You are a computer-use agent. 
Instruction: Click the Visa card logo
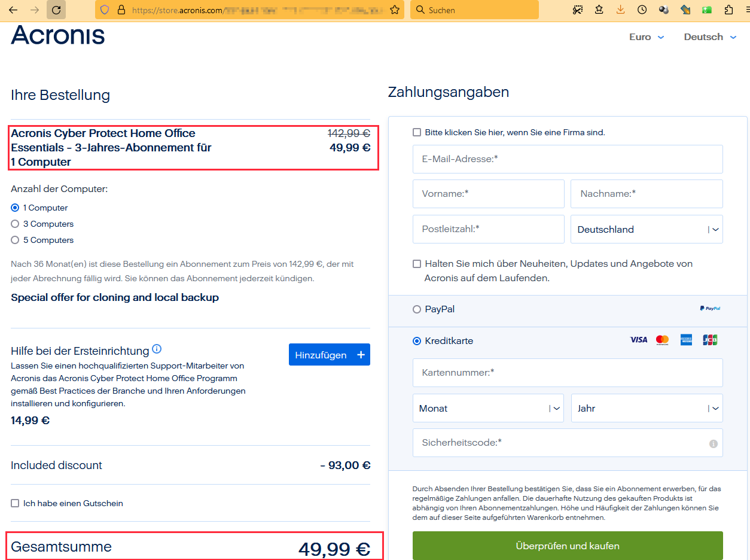click(x=639, y=340)
